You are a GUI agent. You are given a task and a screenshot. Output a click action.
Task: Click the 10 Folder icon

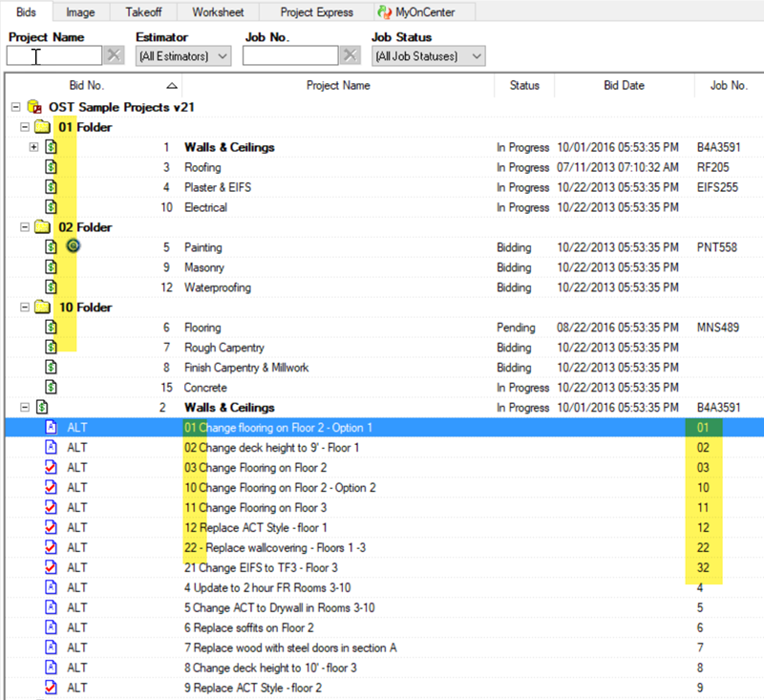coord(42,308)
